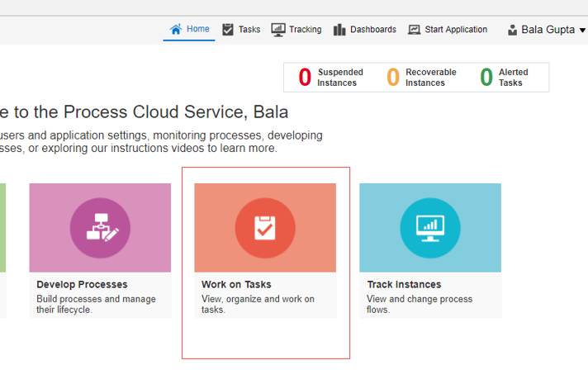Click the Tracking monitor icon
Screen dimensions: 588x384
click(x=278, y=30)
